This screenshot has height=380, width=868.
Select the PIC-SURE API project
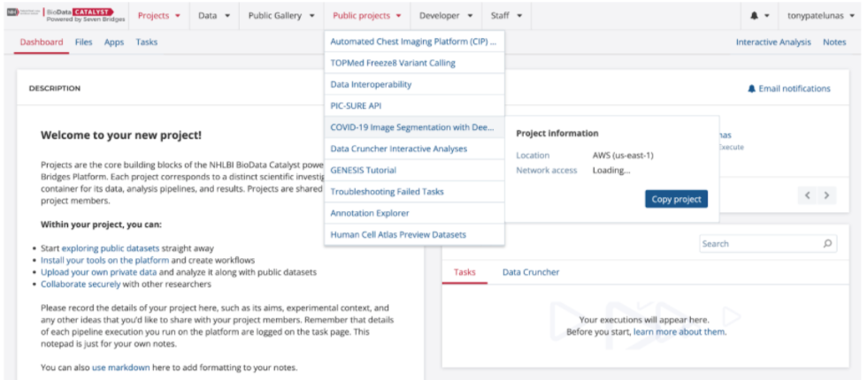(x=415, y=106)
